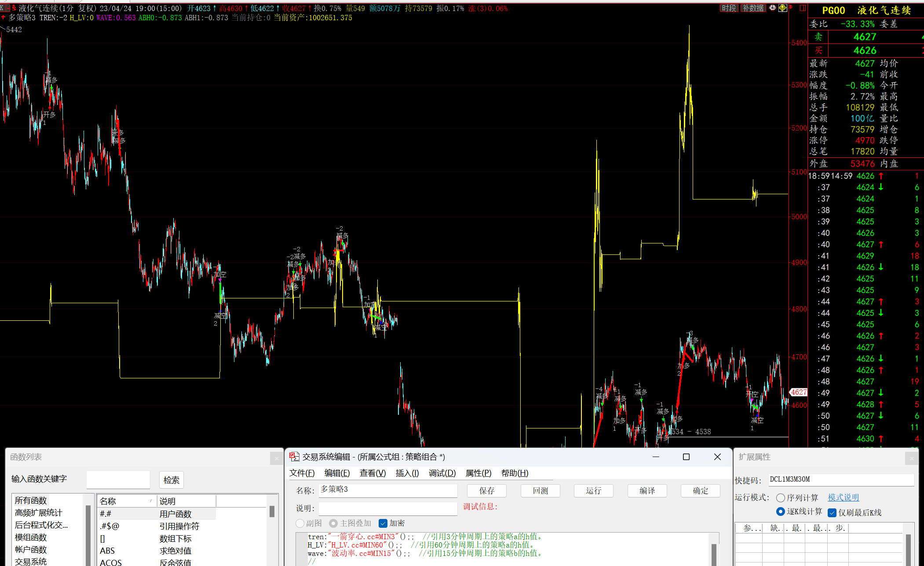Click the red panel layout icon
The image size is (924, 566).
click(x=803, y=8)
